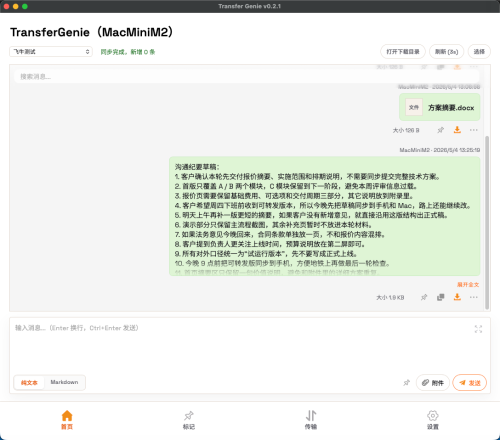
Task: Click 大小 1.9 KB size label
Action: coord(390,297)
